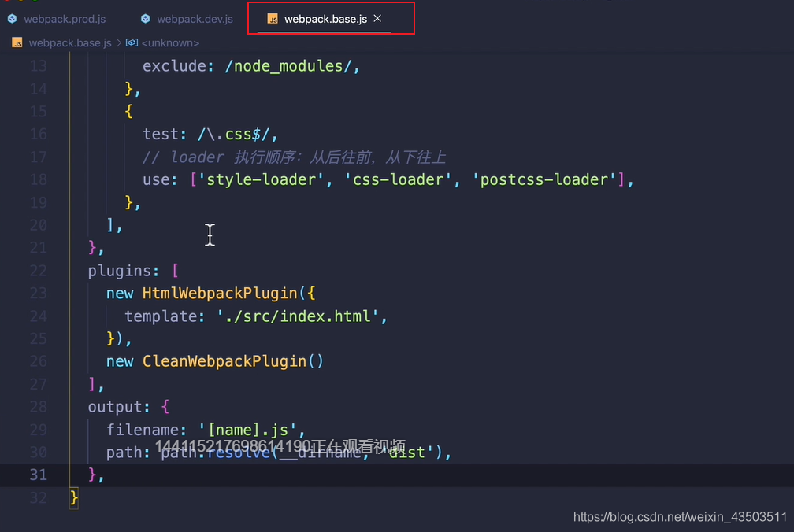This screenshot has width=794, height=532.
Task: Click HtmlWebpackPlugin constructor name
Action: (220, 294)
